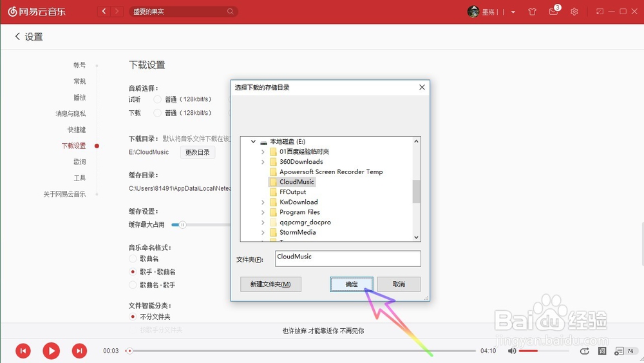Click the NetEase Cloud Music logo

coord(37,12)
